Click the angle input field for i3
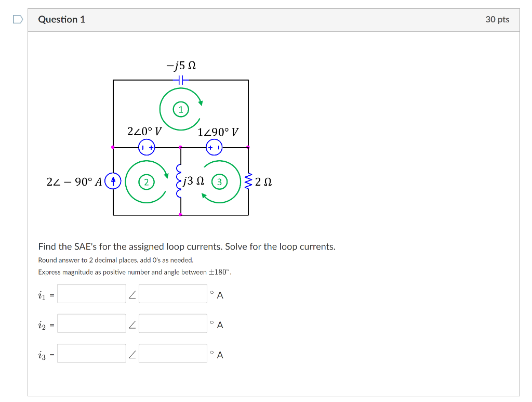The height and width of the screenshot is (402, 532). coord(172,353)
